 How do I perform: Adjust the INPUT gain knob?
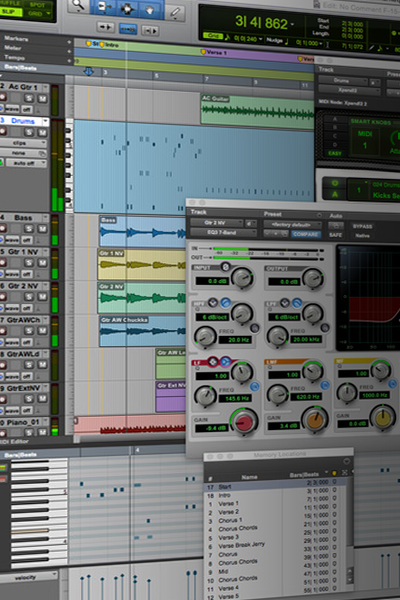click(x=243, y=277)
